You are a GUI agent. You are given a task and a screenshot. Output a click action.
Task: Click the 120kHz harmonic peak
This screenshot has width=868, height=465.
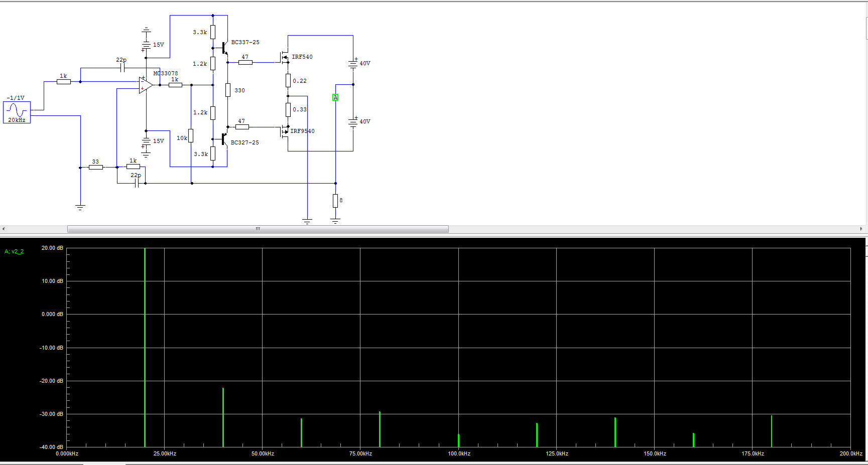click(x=537, y=435)
